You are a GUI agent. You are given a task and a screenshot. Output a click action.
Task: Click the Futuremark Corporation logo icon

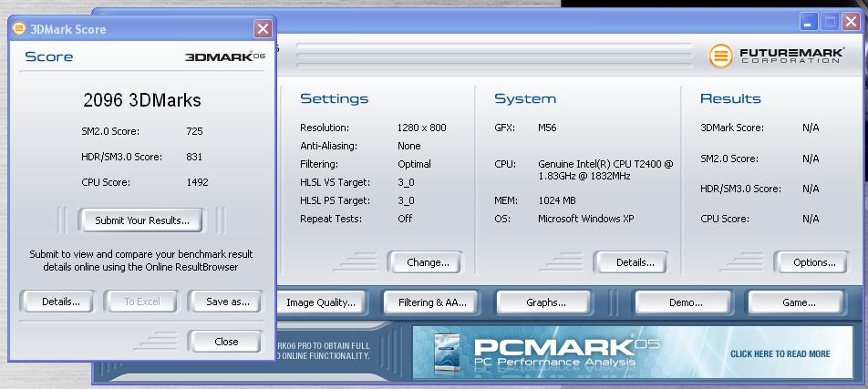(720, 56)
